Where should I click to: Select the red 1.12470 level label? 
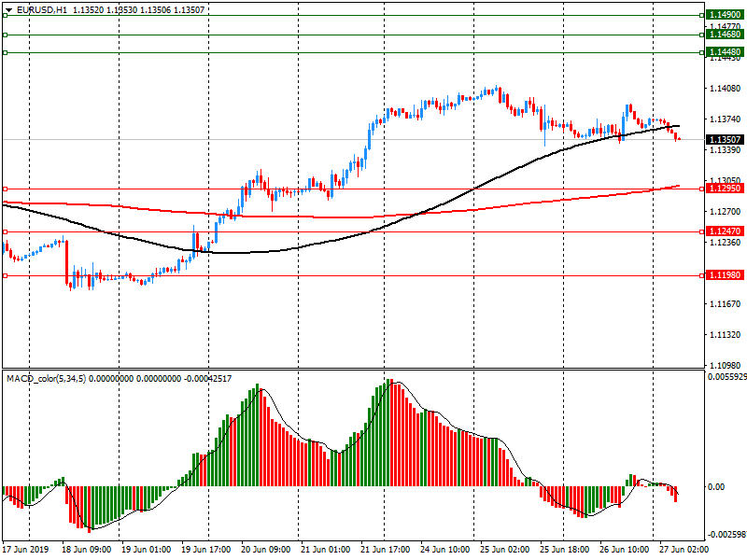725,231
